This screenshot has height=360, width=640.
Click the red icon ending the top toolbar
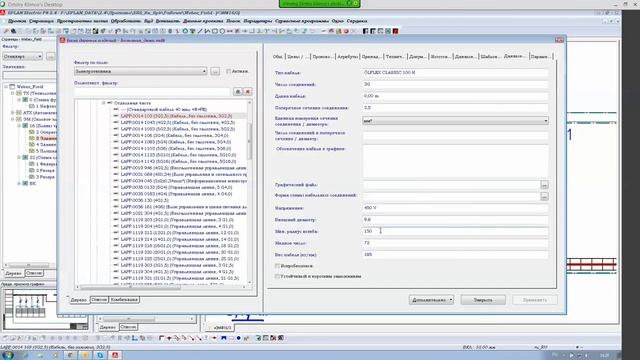coord(395,31)
